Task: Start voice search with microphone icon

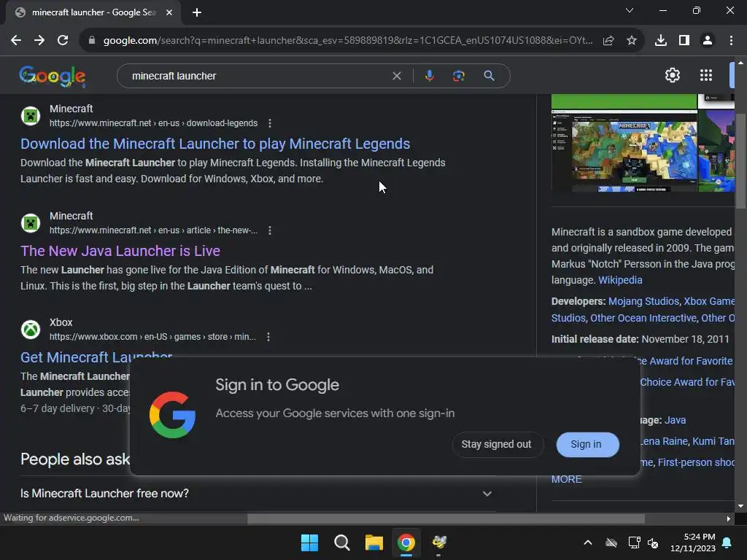Action: point(429,76)
